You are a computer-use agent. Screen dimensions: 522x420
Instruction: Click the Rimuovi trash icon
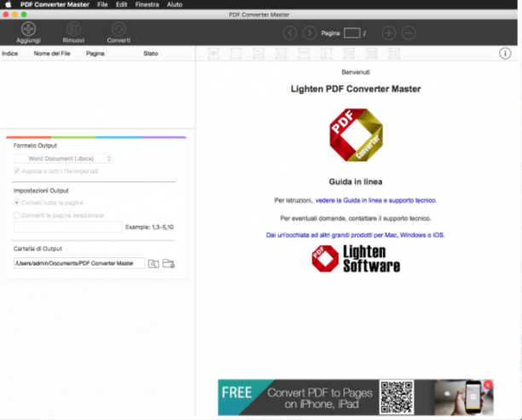point(73,29)
